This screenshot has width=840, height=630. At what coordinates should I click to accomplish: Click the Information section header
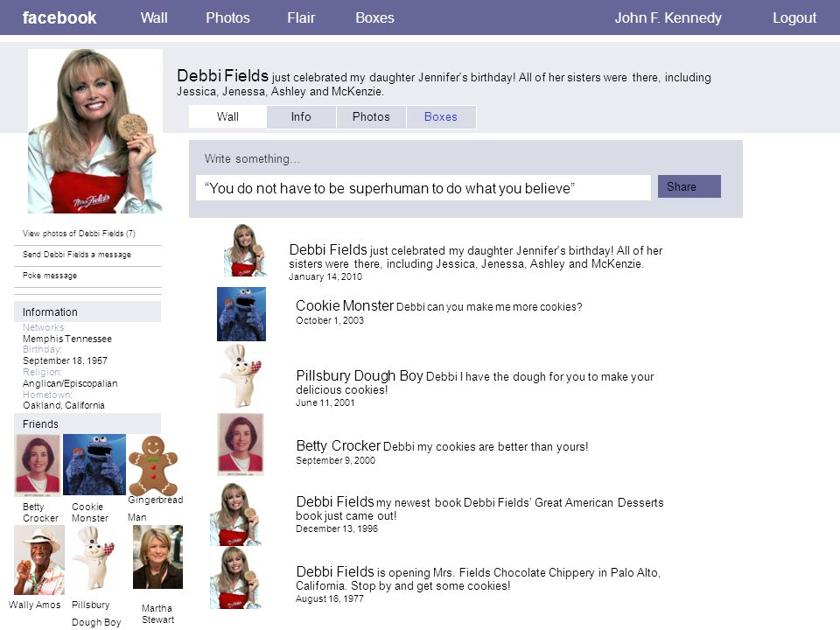pos(87,311)
